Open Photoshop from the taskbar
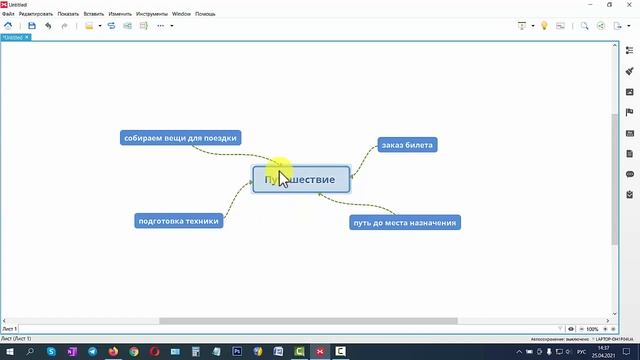The width and height of the screenshot is (640, 360). pyautogui.click(x=237, y=351)
